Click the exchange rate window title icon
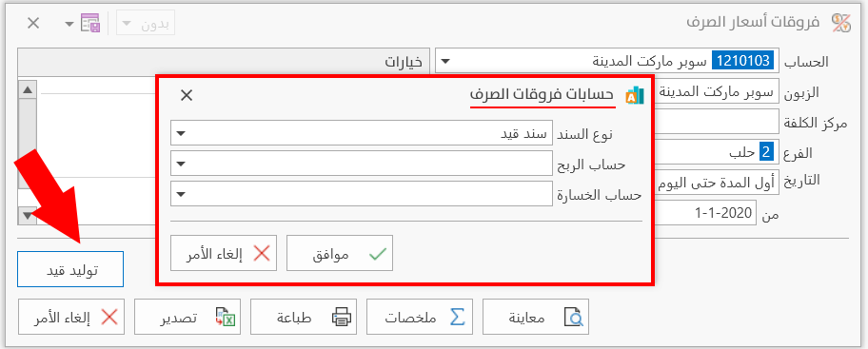 [841, 23]
